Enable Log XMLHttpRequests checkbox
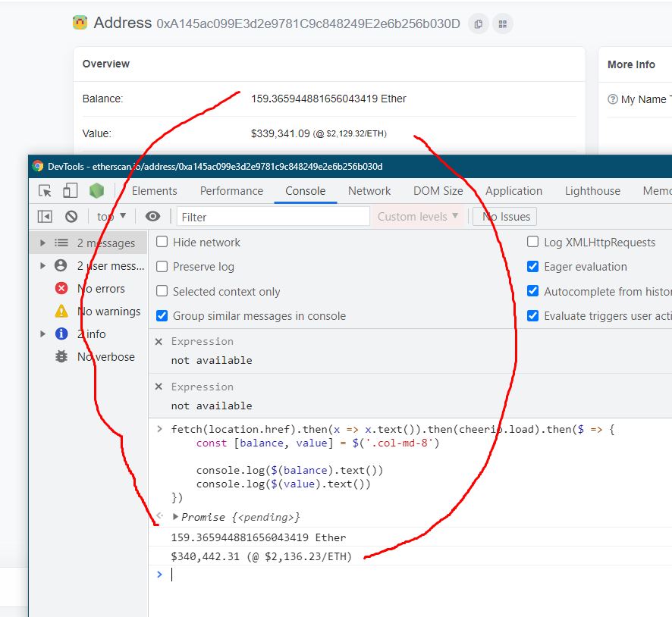Viewport: 672px width, 617px height. click(x=532, y=242)
